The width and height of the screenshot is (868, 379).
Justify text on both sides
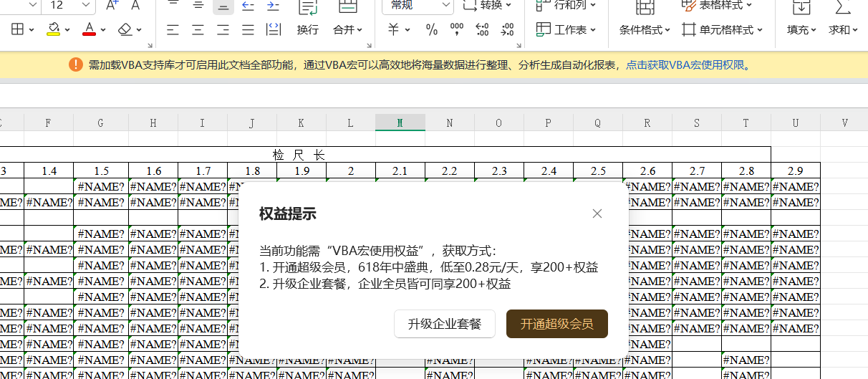[x=248, y=29]
